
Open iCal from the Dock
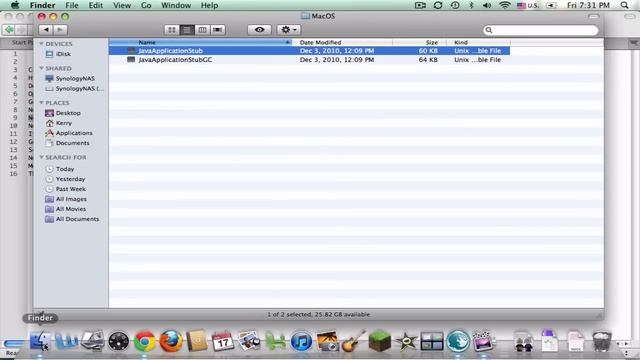(223, 341)
